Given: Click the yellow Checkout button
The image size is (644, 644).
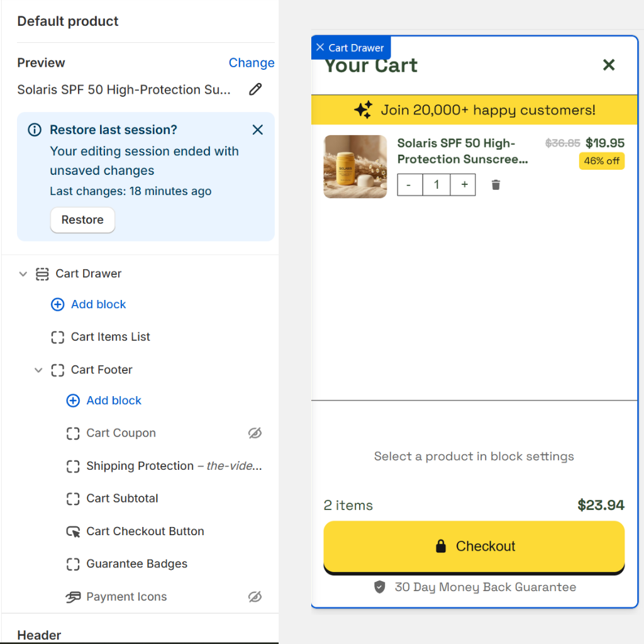Looking at the screenshot, I should click(x=474, y=546).
